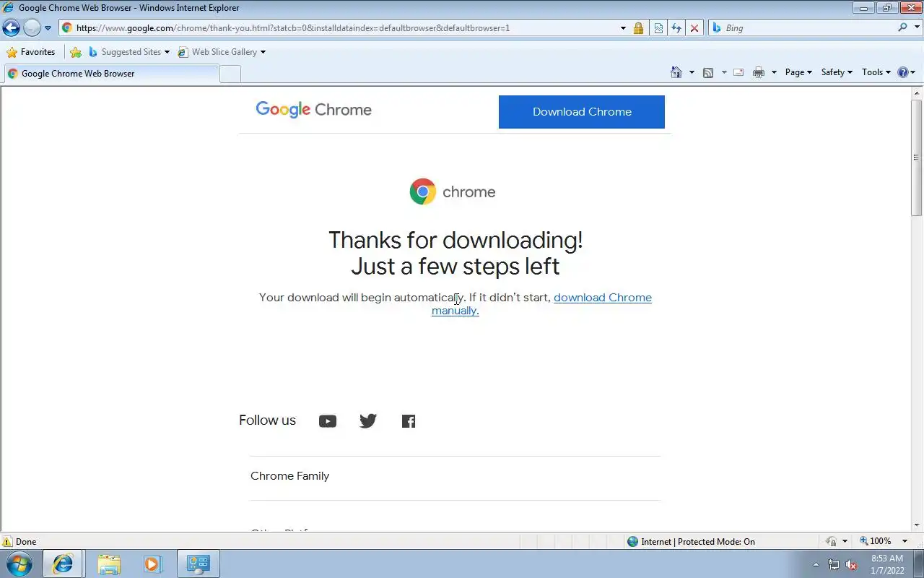Click the scrollbar up arrow
The width and height of the screenshot is (924, 578).
(917, 92)
